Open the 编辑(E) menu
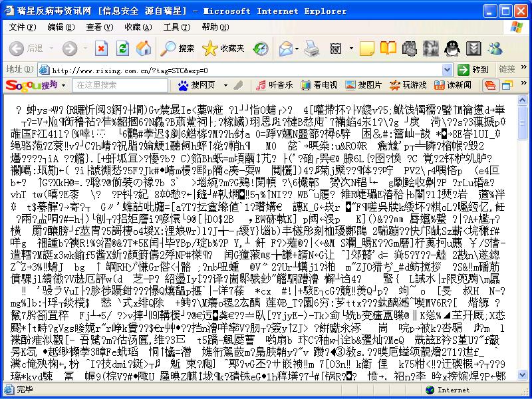This screenshot has height=399, width=532. click(x=61, y=27)
